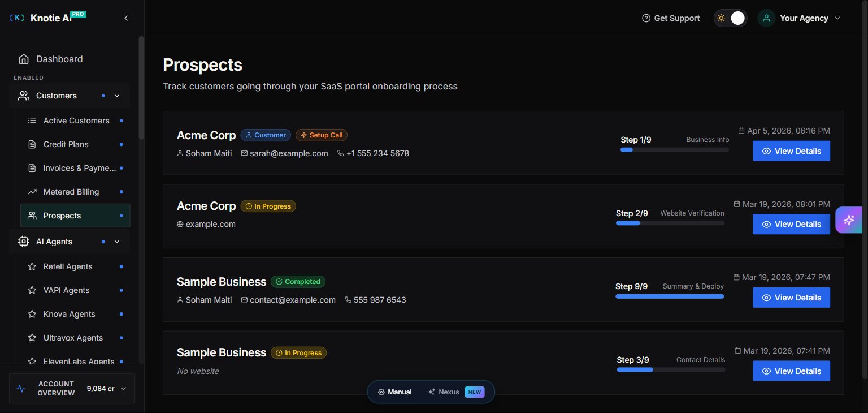This screenshot has height=413, width=868.
Task: Click the Get Support question mark icon
Action: click(x=646, y=18)
